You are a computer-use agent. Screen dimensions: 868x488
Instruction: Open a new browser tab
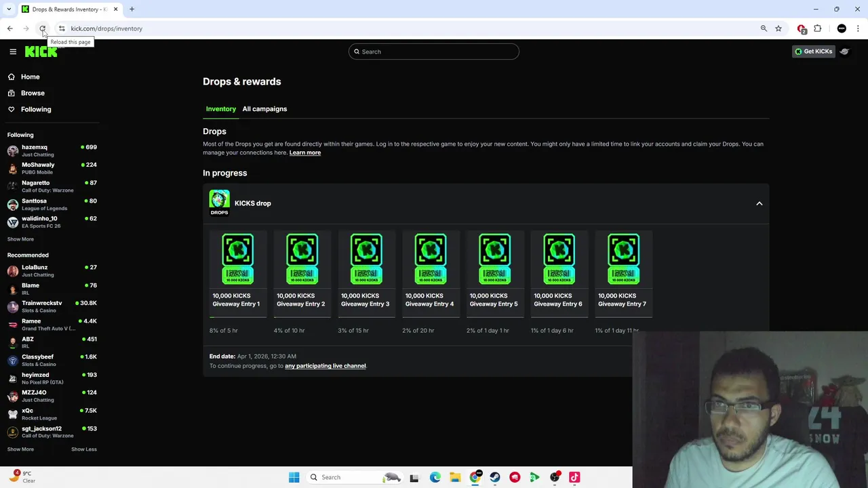pyautogui.click(x=132, y=9)
